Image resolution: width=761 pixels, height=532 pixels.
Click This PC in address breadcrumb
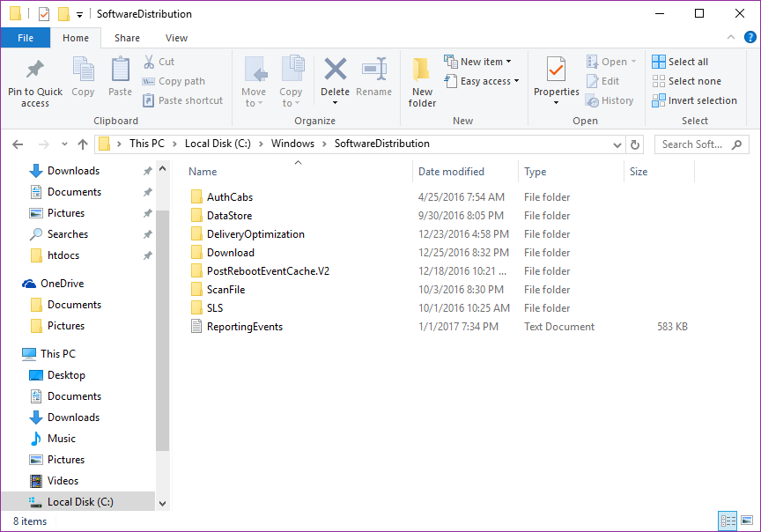coord(147,144)
